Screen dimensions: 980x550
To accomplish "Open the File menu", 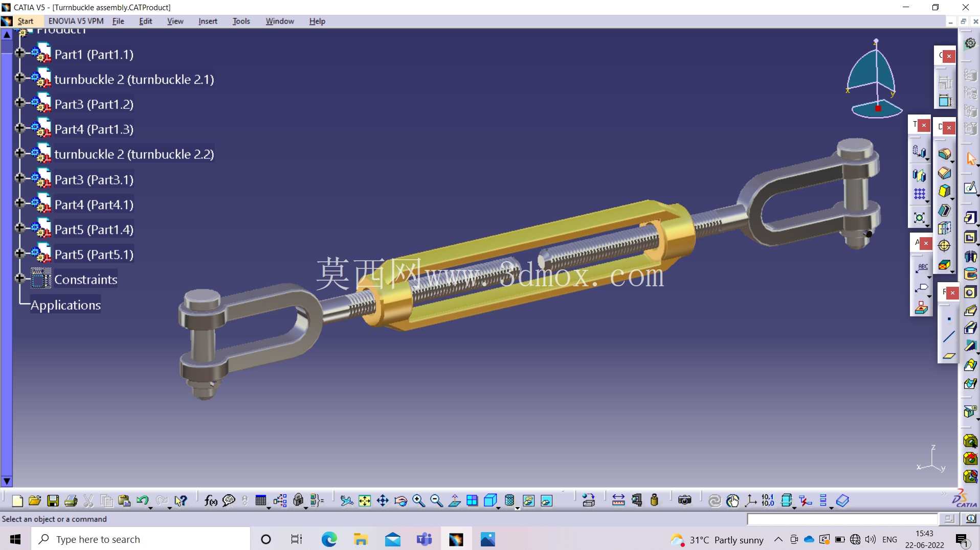I will pyautogui.click(x=118, y=21).
